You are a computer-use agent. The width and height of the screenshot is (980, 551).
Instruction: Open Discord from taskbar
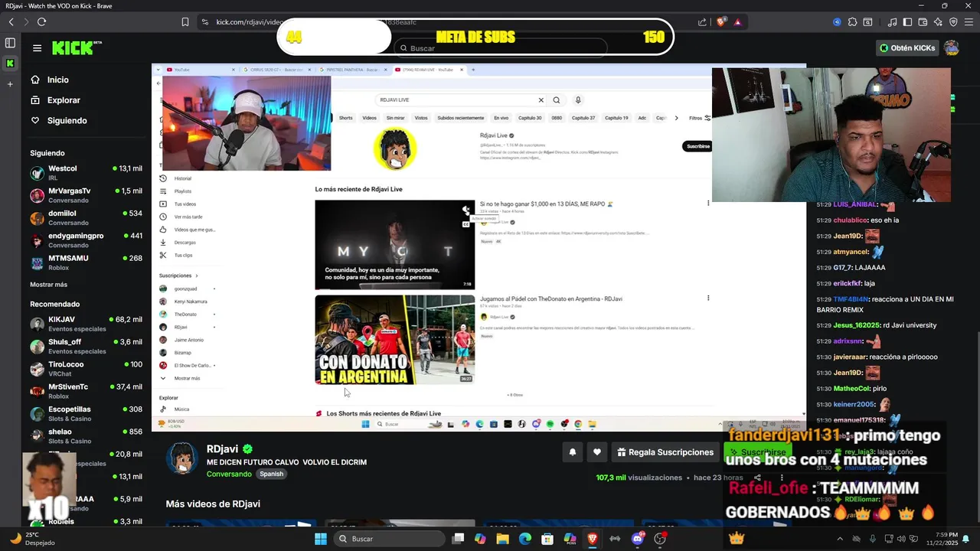pyautogui.click(x=638, y=539)
